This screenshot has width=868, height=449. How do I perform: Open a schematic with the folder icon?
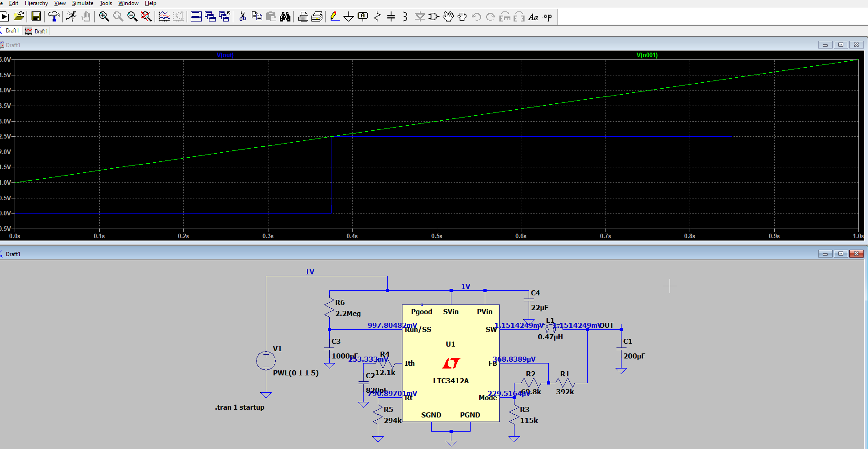pyautogui.click(x=19, y=17)
